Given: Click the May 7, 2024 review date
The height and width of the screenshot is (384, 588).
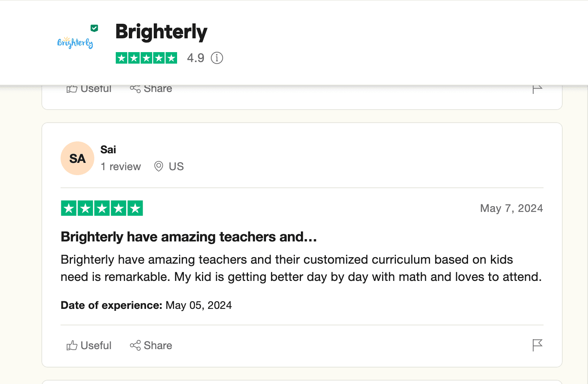Looking at the screenshot, I should coord(511,208).
